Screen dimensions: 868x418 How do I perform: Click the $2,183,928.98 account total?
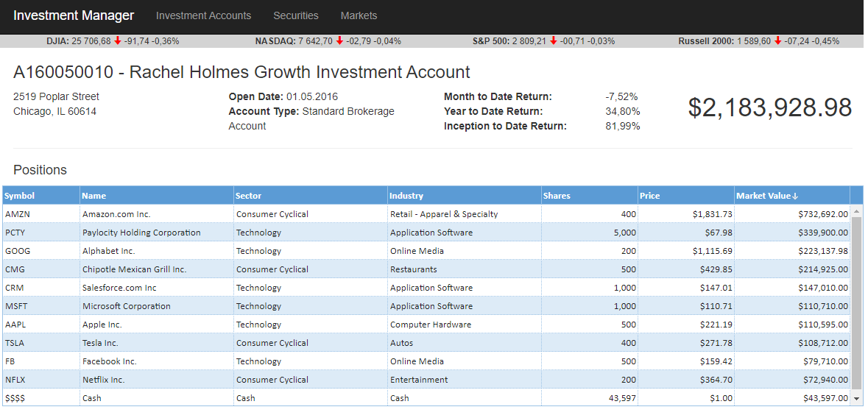(x=769, y=107)
